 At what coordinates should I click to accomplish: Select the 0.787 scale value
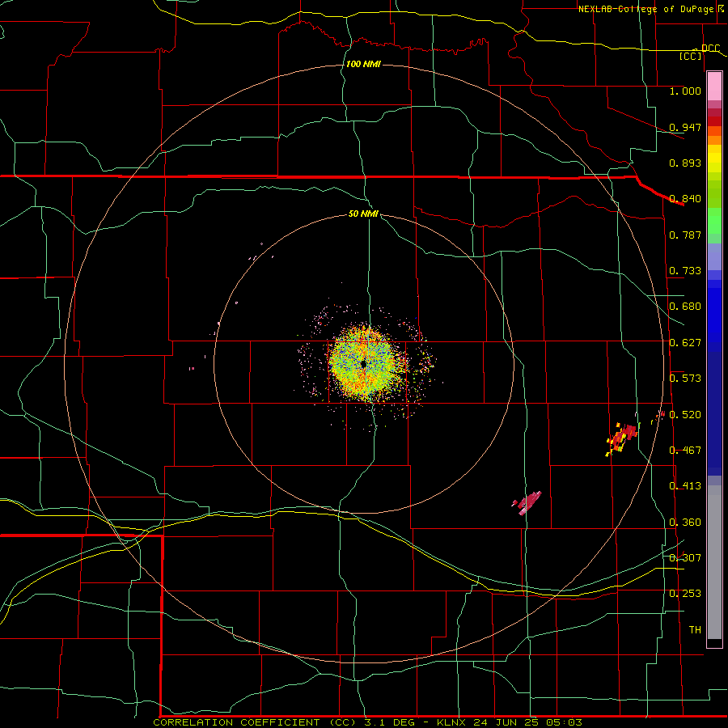coord(685,235)
